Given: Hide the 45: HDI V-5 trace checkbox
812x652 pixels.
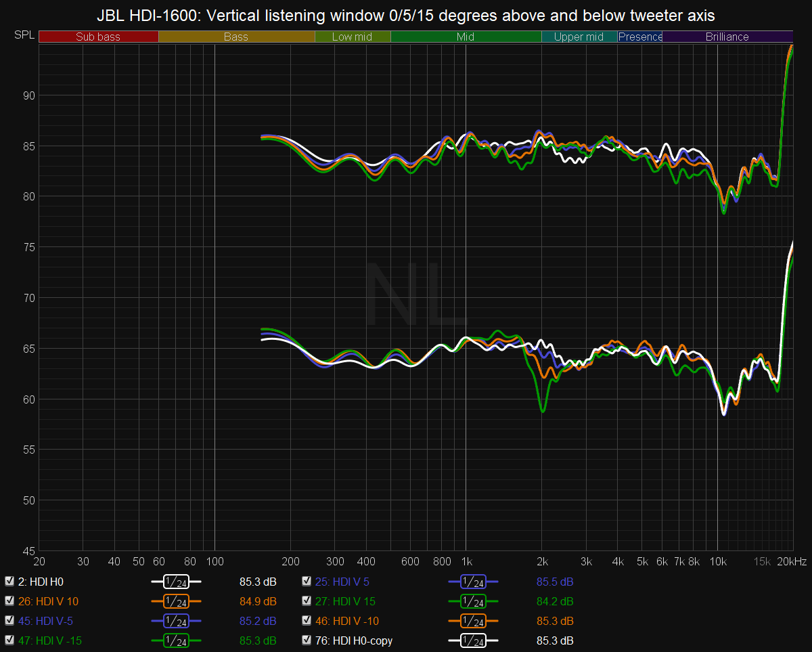Looking at the screenshot, I should coord(9,620).
